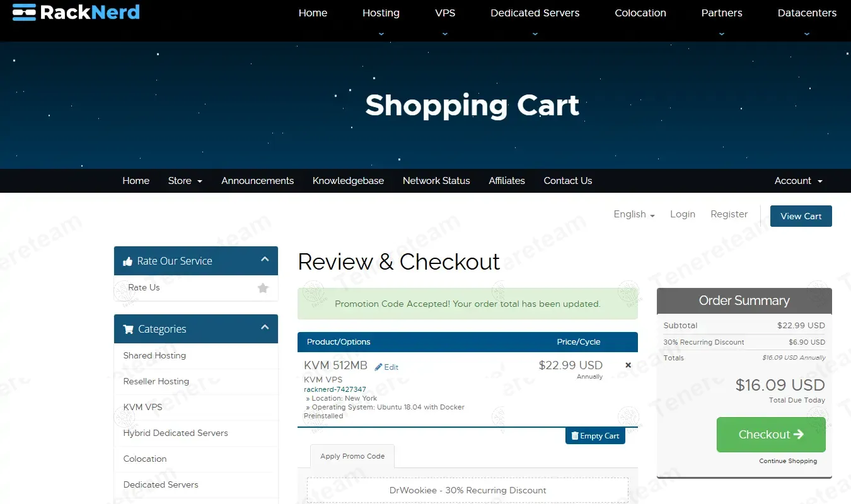Click the Login link
The width and height of the screenshot is (851, 504).
(x=683, y=214)
